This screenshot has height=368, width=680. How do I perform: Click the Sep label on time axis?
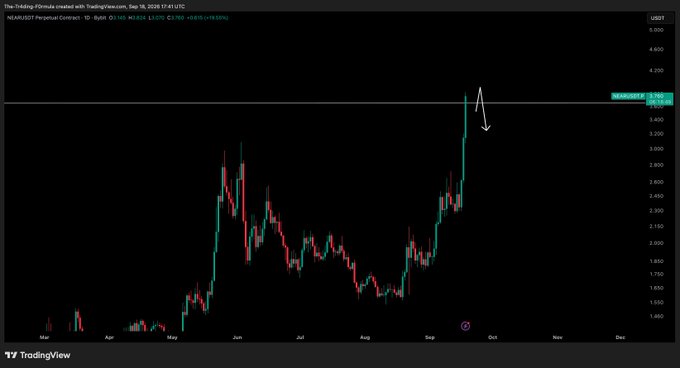(430, 337)
